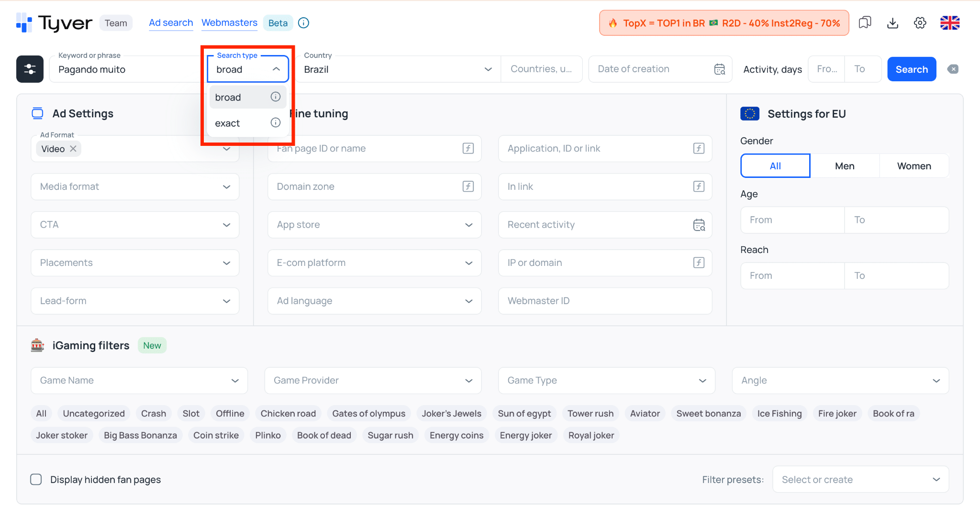980x506 pixels.
Task: Show info for the broad option
Action: point(276,97)
